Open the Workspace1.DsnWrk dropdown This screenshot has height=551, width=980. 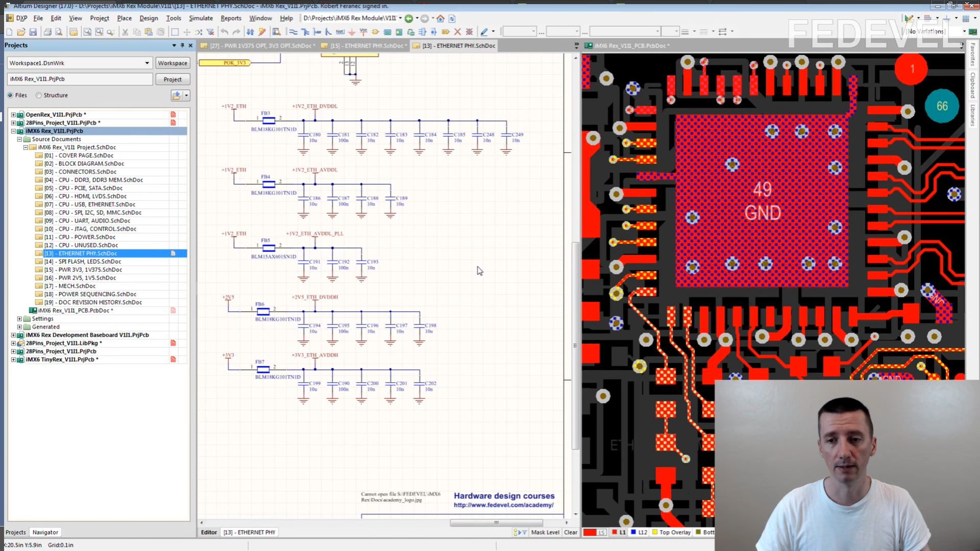coord(147,63)
